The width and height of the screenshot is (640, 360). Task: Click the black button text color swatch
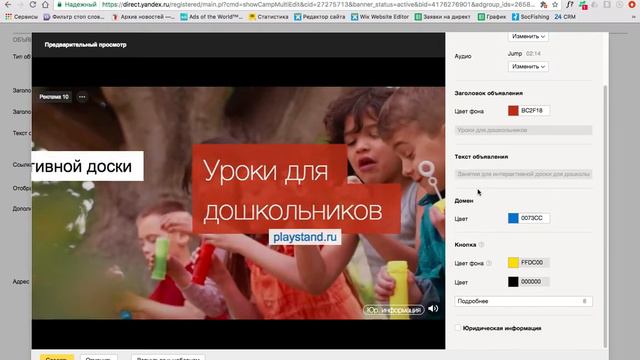coord(513,282)
